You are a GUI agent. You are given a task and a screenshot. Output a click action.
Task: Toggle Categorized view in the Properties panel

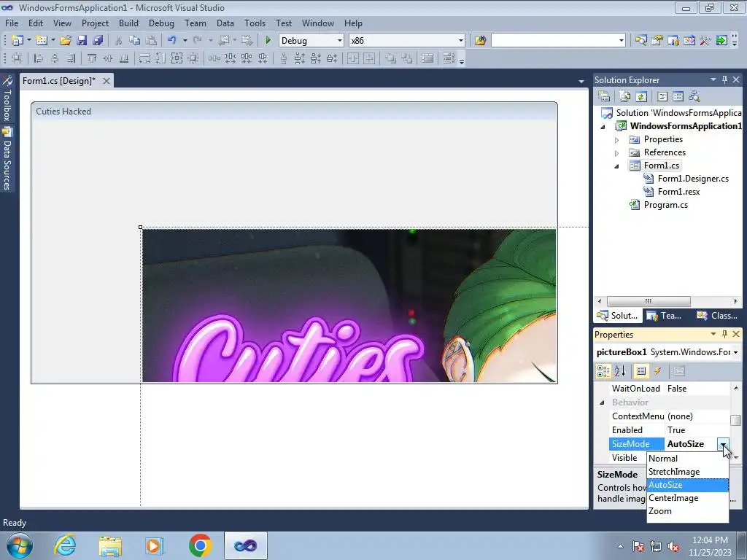tap(603, 371)
